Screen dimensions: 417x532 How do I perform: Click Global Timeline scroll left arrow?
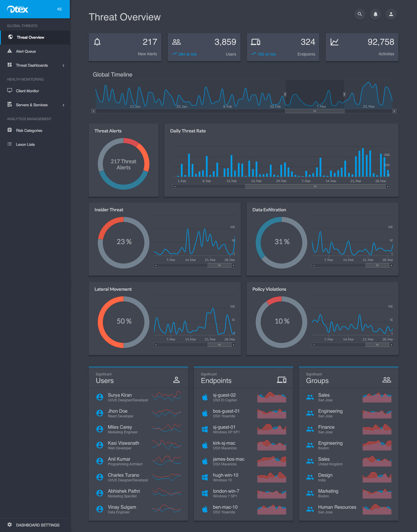tap(93, 111)
